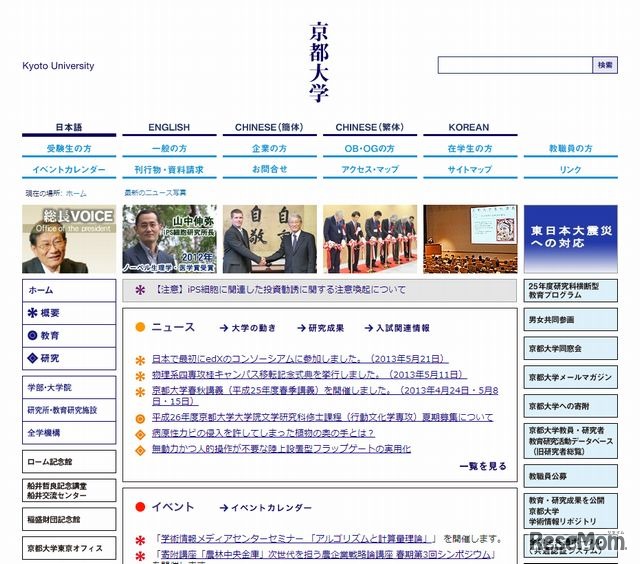Switch language to CHINESE (繁体)
Image resolution: width=640 pixels, height=564 pixels.
coord(370,127)
